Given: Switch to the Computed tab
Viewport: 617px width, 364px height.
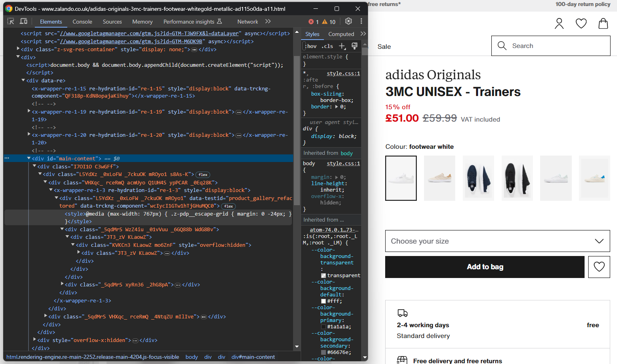Looking at the screenshot, I should pyautogui.click(x=341, y=34).
